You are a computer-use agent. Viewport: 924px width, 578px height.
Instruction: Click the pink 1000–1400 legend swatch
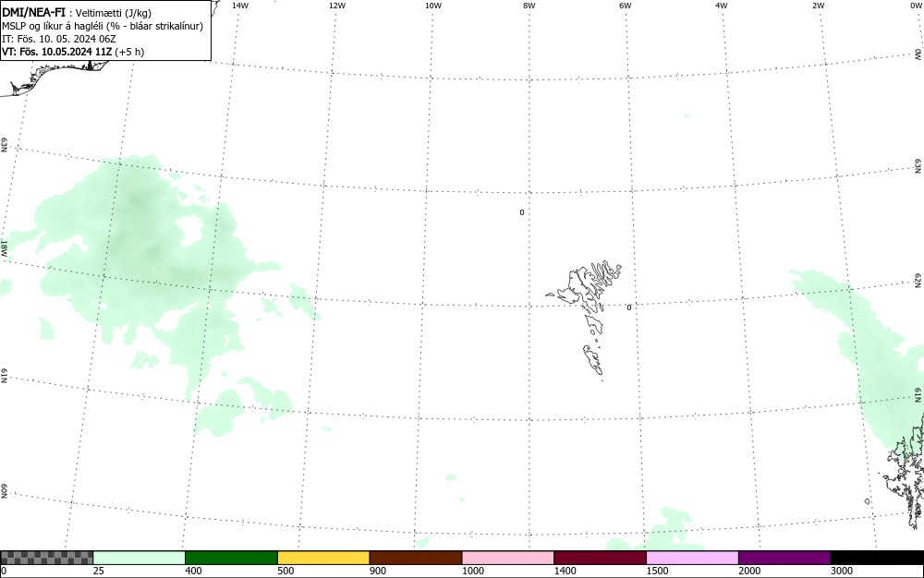click(x=508, y=558)
